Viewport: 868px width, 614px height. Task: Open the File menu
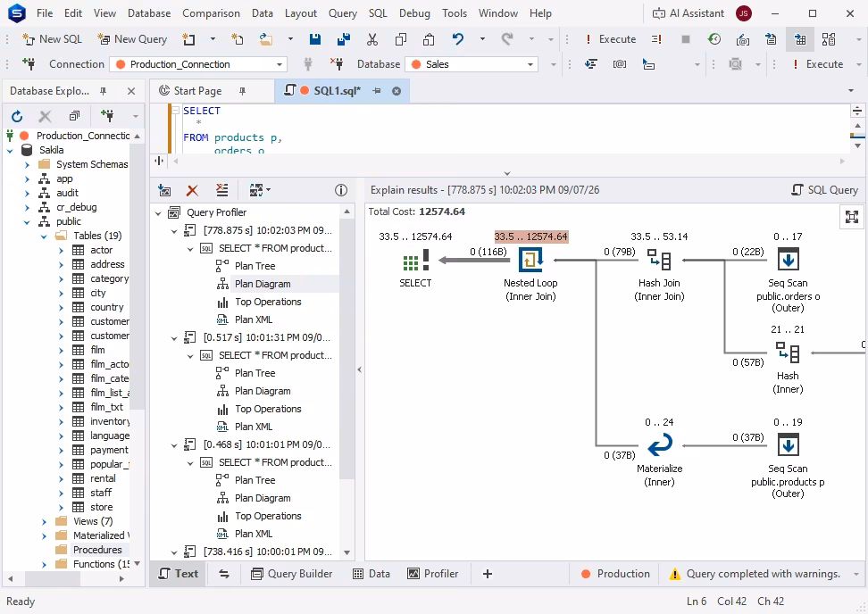[x=45, y=13]
